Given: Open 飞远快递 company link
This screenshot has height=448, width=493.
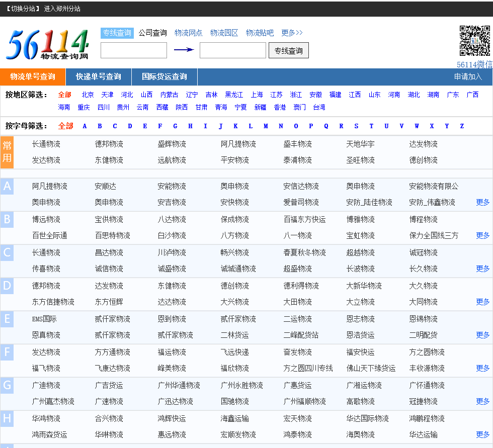Looking at the screenshot, I should (x=234, y=352).
